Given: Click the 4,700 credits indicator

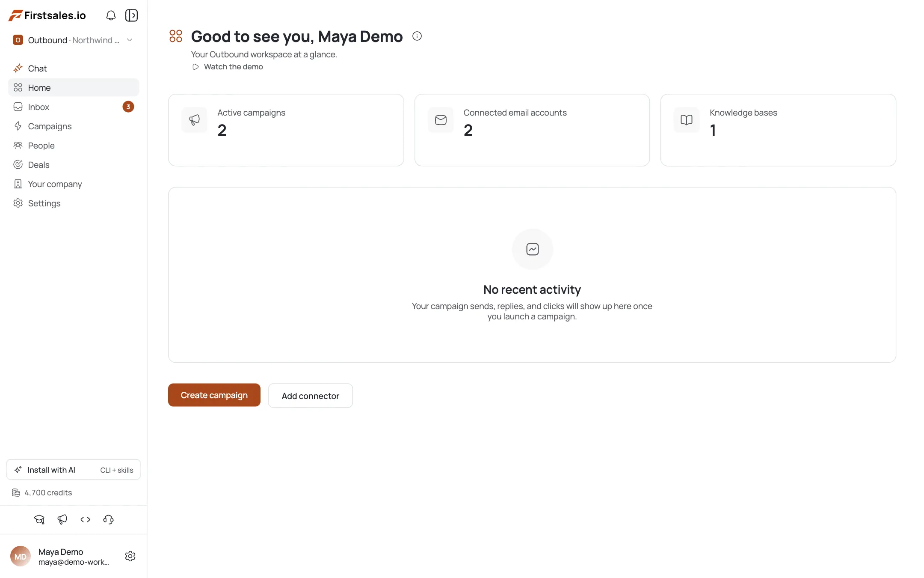Looking at the screenshot, I should (42, 493).
